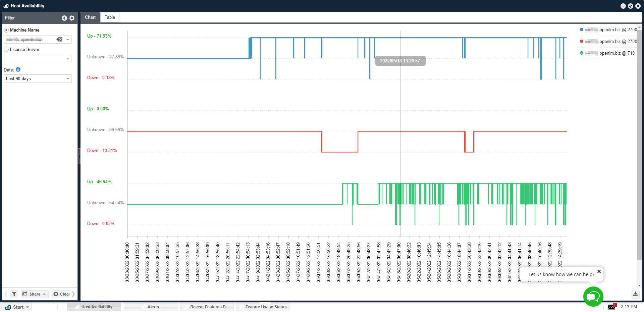The height and width of the screenshot is (312, 644).
Task: Download the chart using export icon
Action: (x=635, y=294)
